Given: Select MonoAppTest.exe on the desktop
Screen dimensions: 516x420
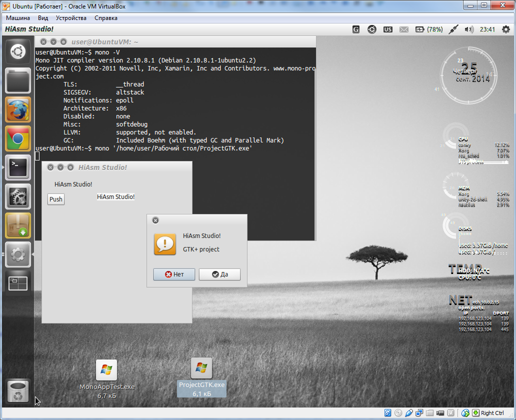Looking at the screenshot, I should (x=106, y=378).
